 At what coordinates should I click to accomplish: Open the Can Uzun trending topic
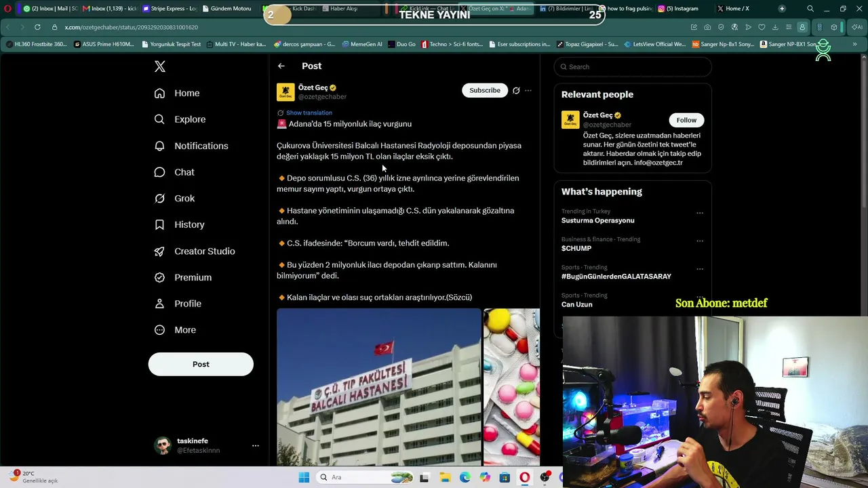coord(577,304)
